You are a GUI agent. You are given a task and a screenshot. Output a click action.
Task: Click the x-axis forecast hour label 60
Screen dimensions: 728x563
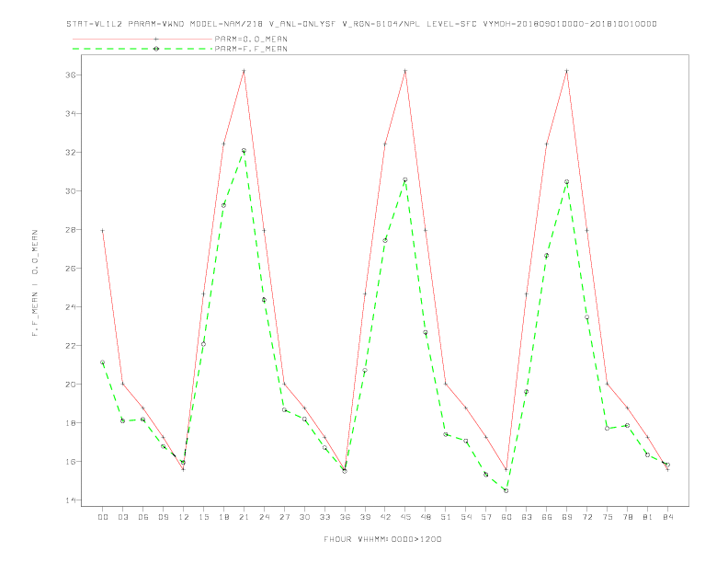pyautogui.click(x=506, y=517)
